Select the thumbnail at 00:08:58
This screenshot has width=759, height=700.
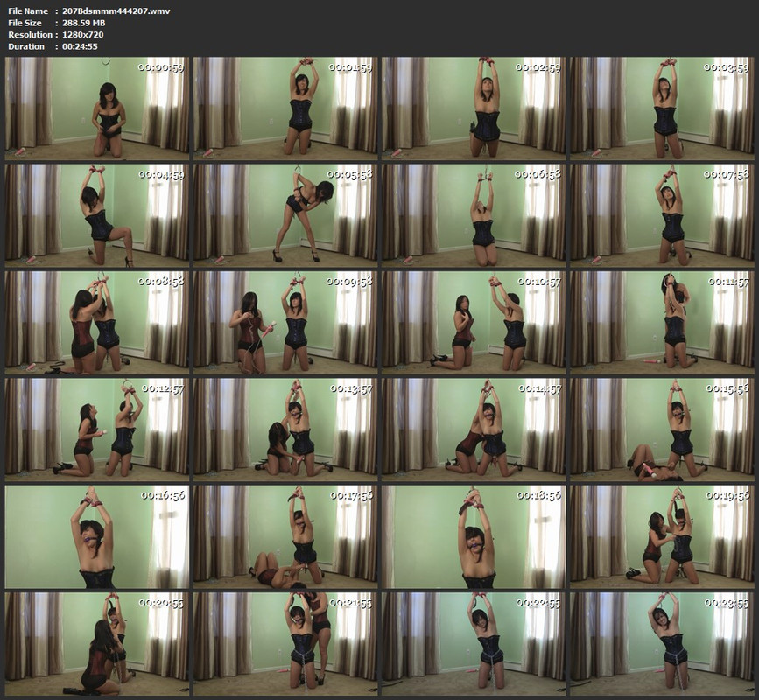pyautogui.click(x=97, y=323)
